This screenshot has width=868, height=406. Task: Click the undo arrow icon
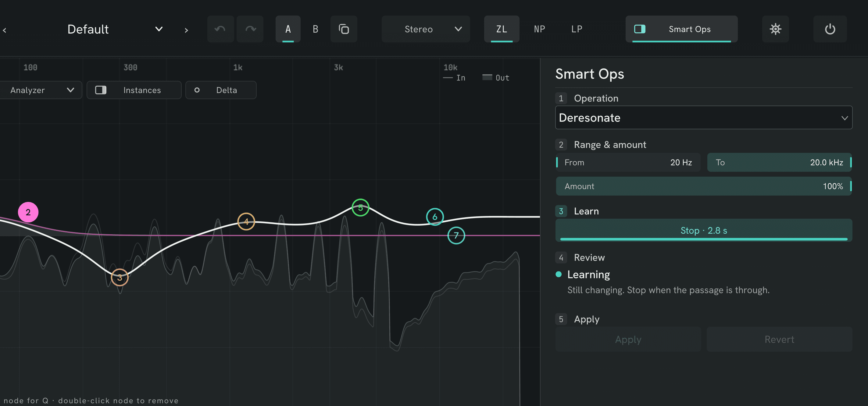[x=220, y=29]
